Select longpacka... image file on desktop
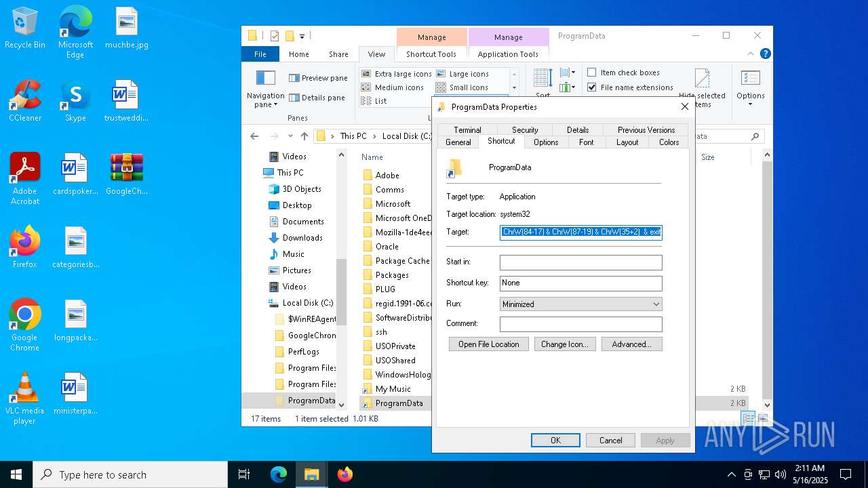The height and width of the screenshot is (488, 868). (x=75, y=321)
